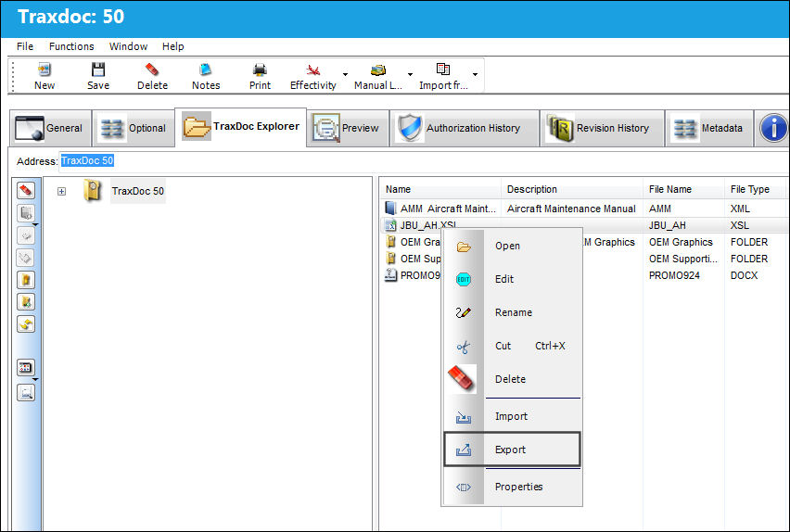Click the PROMO9... document icon
Image resolution: width=790 pixels, height=532 pixels.
pyautogui.click(x=390, y=275)
